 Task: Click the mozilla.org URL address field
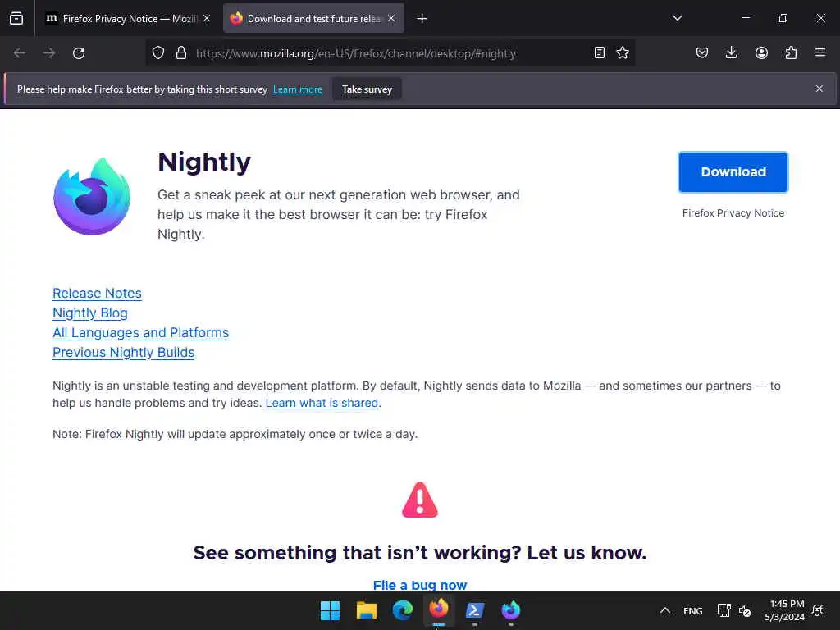pyautogui.click(x=356, y=53)
